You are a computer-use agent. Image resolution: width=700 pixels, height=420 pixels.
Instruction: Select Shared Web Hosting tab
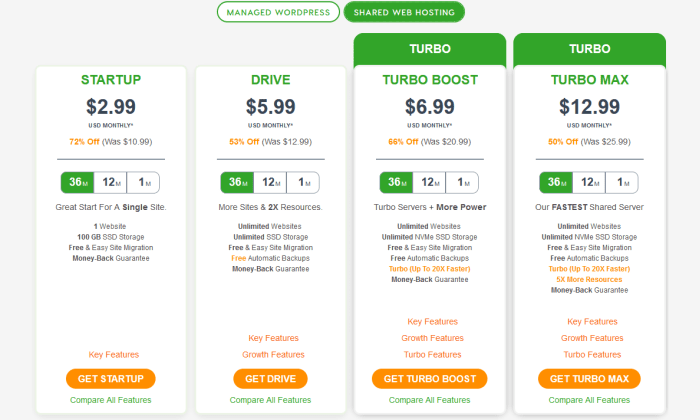click(x=404, y=12)
